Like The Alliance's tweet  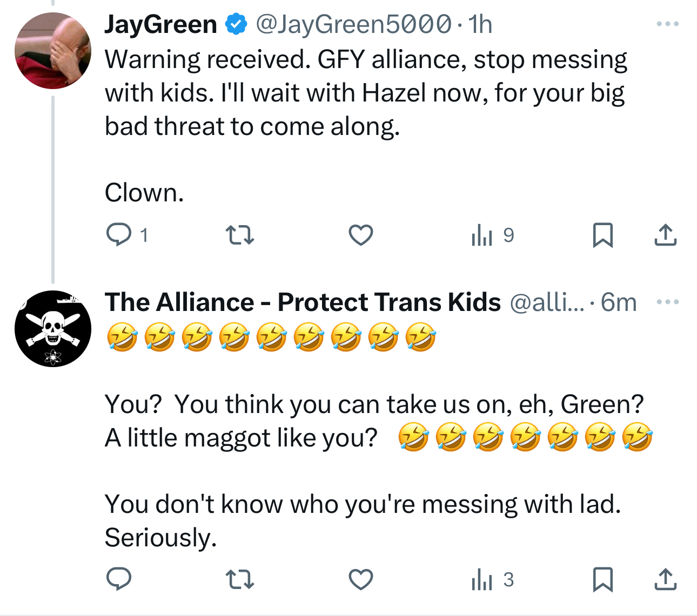tap(361, 579)
